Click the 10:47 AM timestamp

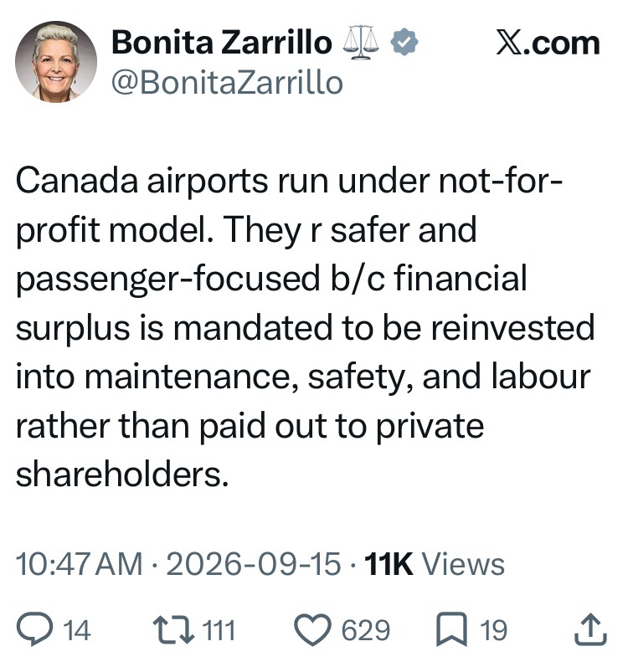click(x=80, y=564)
